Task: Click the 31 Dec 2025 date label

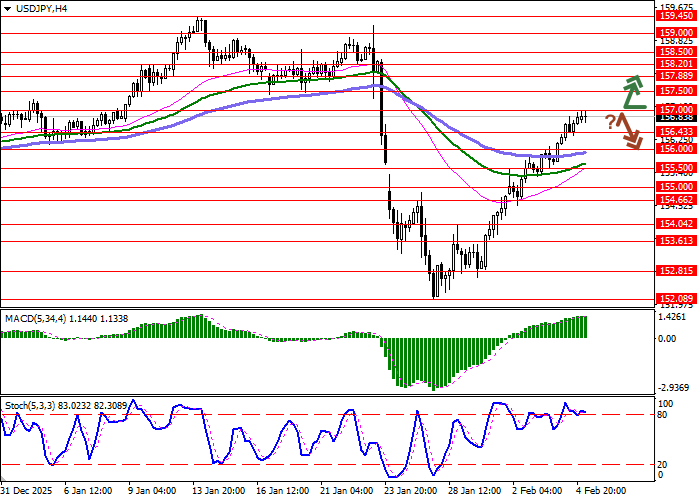Action: 27,491
